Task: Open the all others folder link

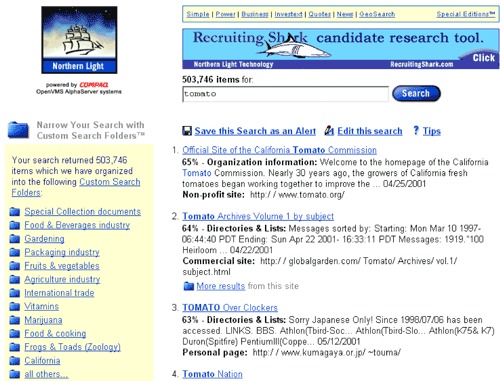Action: 46,374
